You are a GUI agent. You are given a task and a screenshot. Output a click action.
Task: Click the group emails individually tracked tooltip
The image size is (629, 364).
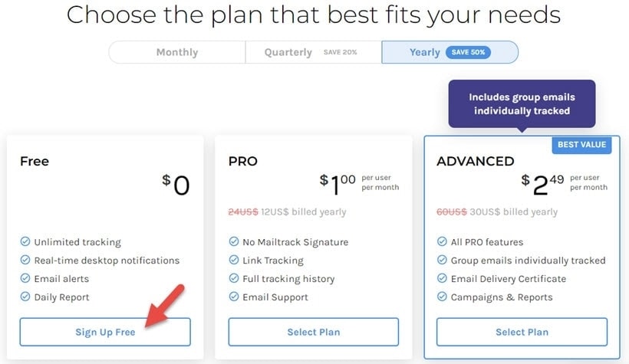pyautogui.click(x=522, y=103)
